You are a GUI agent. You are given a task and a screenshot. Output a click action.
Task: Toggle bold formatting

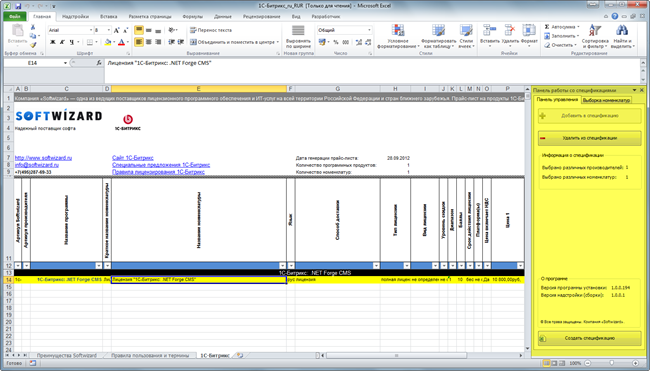[53, 42]
